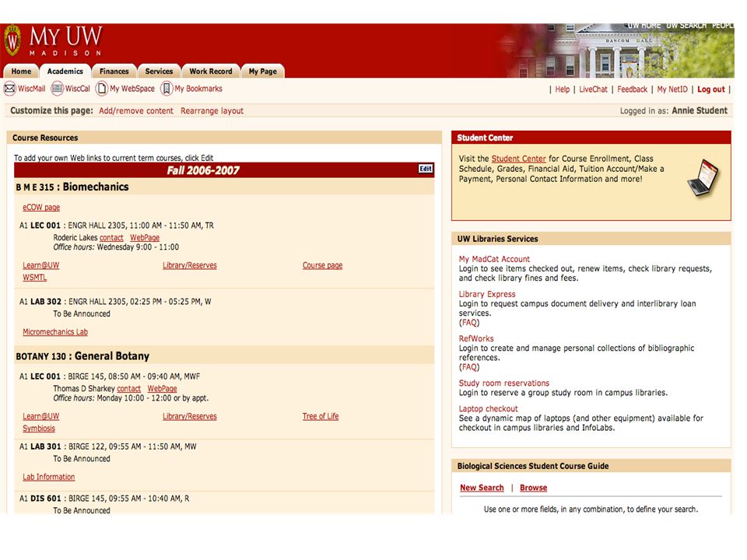Click UW HOME top link
Viewport: 747px width, 560px height.
(644, 25)
